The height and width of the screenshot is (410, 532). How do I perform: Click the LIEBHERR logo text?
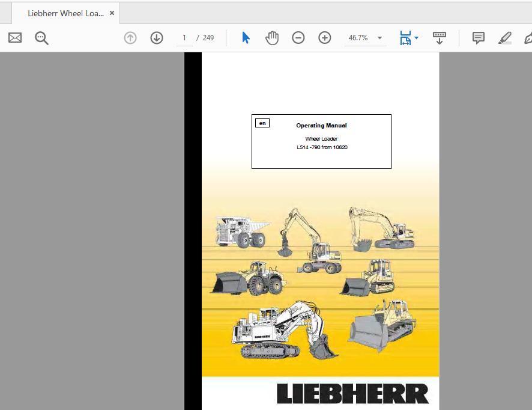coord(352,394)
